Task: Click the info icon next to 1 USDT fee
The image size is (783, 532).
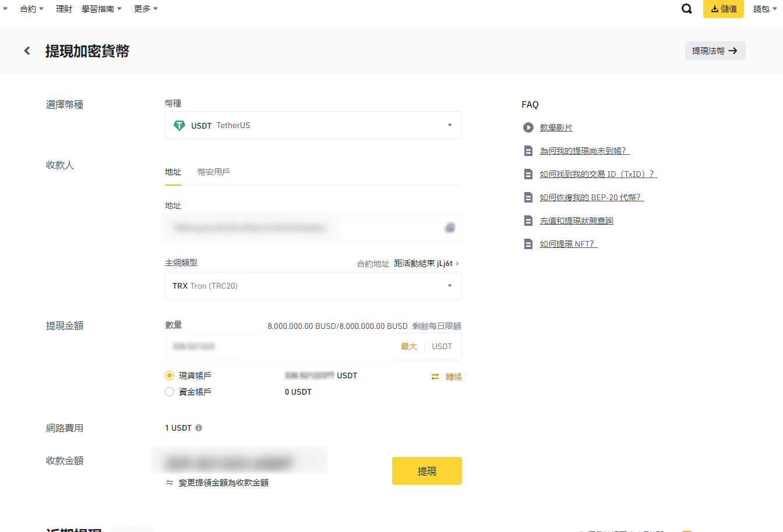Action: click(x=199, y=428)
